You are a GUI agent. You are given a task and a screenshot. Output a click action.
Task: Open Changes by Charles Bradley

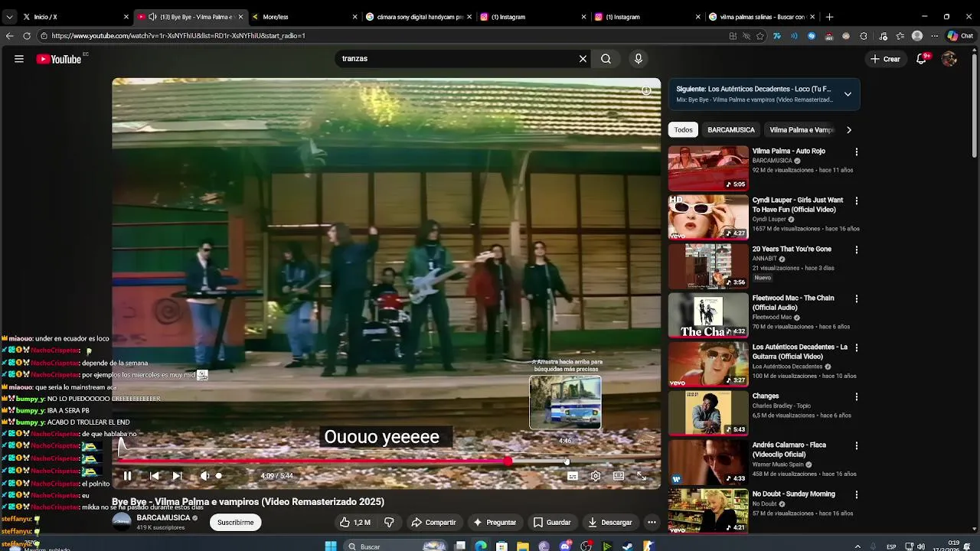(708, 413)
